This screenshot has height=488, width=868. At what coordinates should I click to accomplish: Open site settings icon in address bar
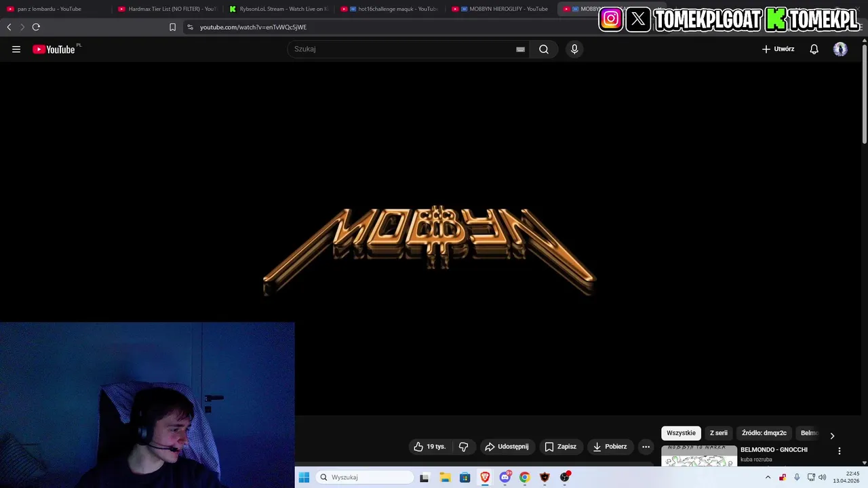point(190,27)
